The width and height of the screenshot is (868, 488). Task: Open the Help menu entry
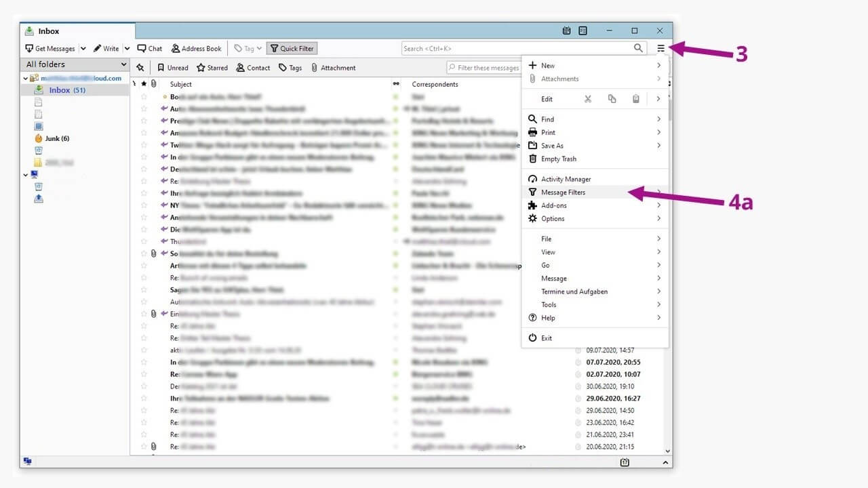coord(595,318)
